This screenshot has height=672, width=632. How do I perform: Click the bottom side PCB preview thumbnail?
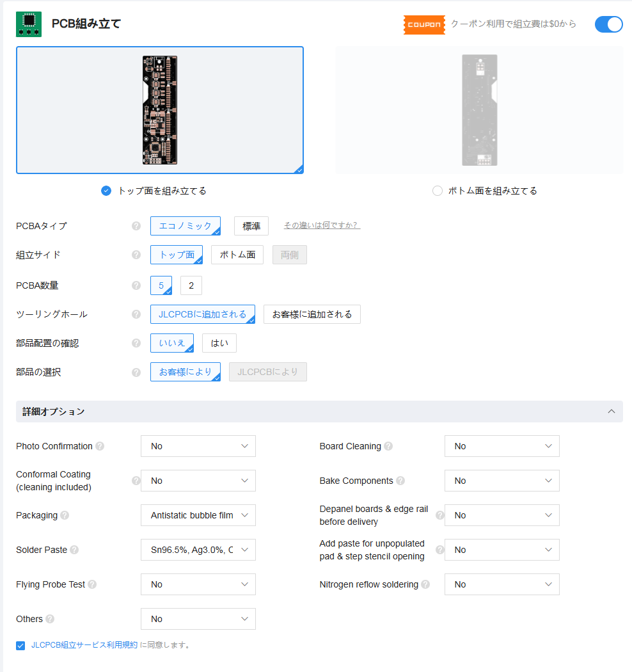(x=480, y=110)
